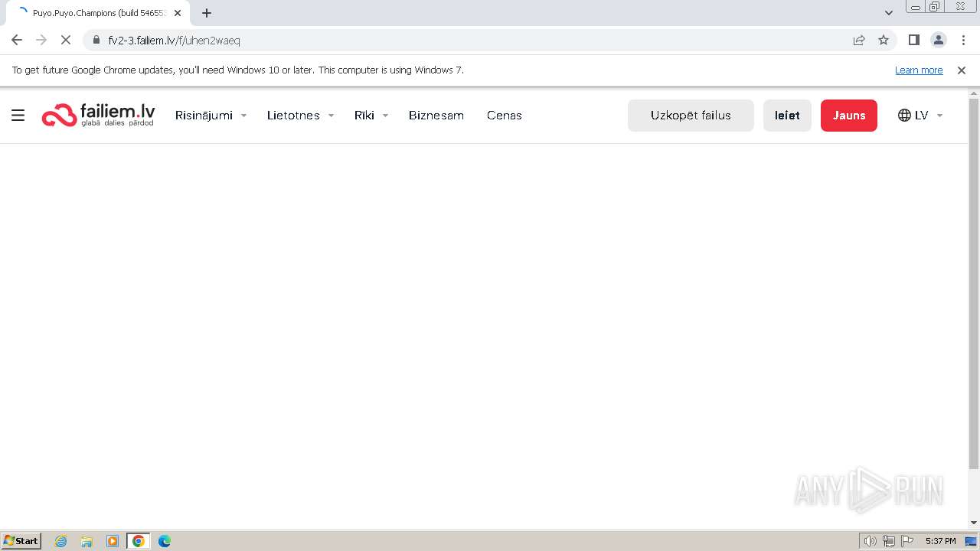This screenshot has height=551, width=980.
Task: Expand the Risinājumi dropdown menu
Action: coord(211,116)
